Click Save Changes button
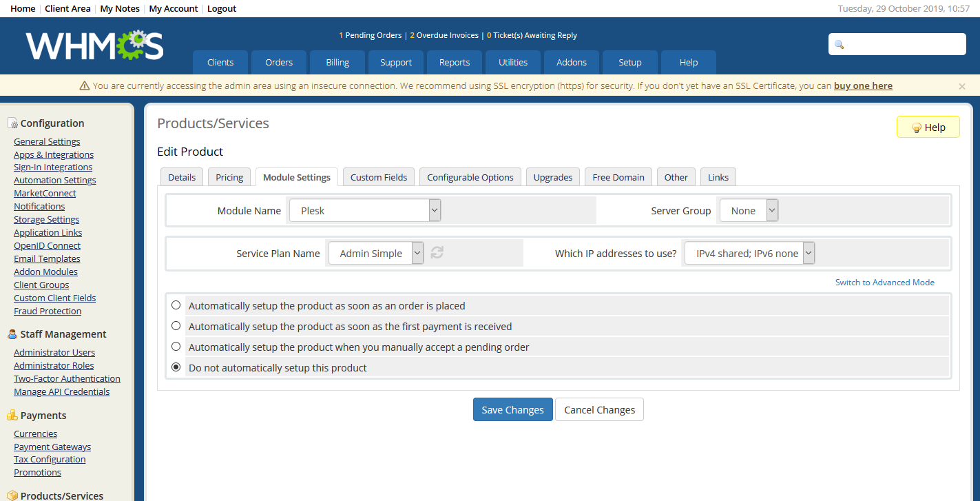Viewport: 980px width, 501px height. 513,409
